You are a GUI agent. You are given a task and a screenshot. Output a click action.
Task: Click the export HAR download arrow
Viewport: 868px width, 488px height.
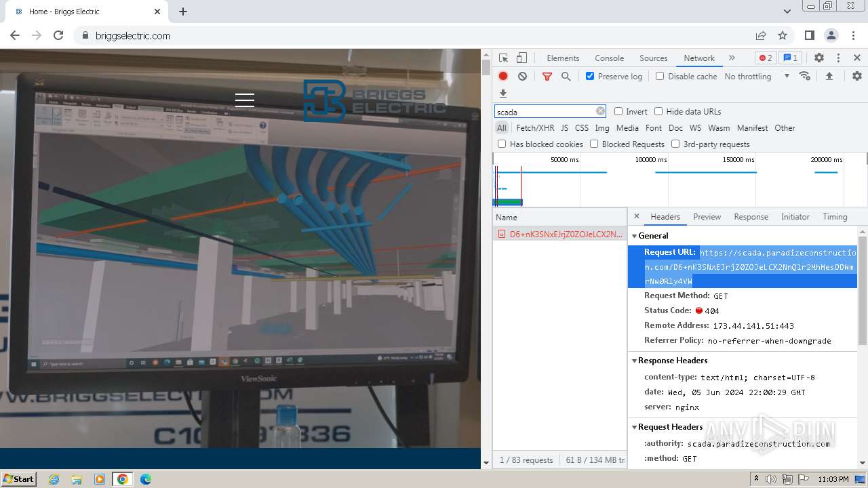[x=503, y=94]
